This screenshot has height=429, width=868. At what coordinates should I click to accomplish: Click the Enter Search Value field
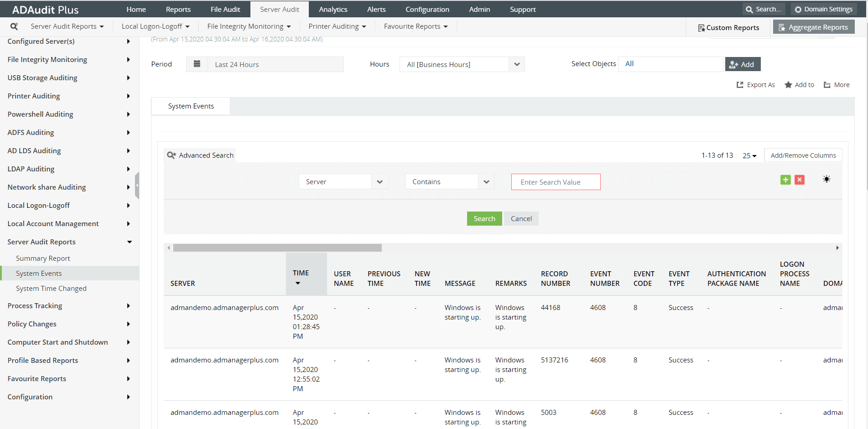point(556,182)
